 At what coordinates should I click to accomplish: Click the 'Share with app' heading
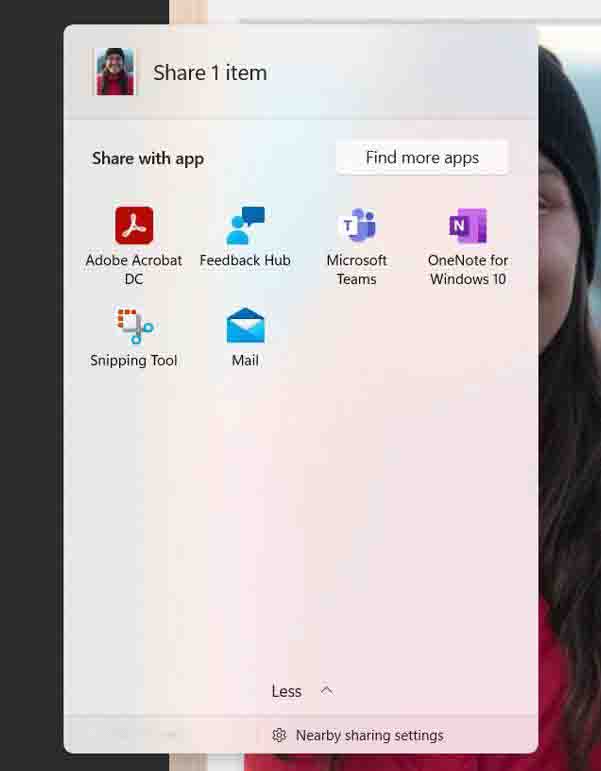(148, 158)
